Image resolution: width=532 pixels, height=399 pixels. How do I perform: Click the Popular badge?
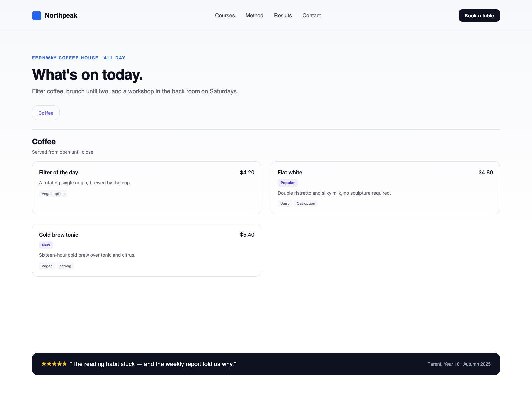(x=288, y=183)
